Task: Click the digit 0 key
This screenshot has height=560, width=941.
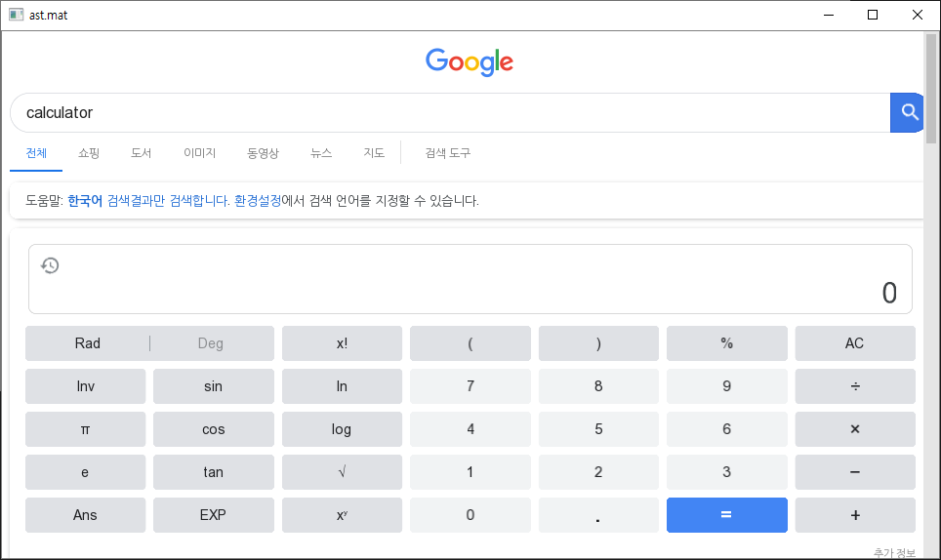Action: click(x=470, y=515)
